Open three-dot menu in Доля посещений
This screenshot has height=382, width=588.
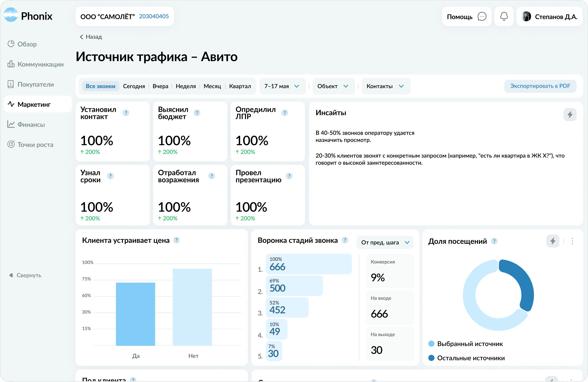tap(572, 241)
